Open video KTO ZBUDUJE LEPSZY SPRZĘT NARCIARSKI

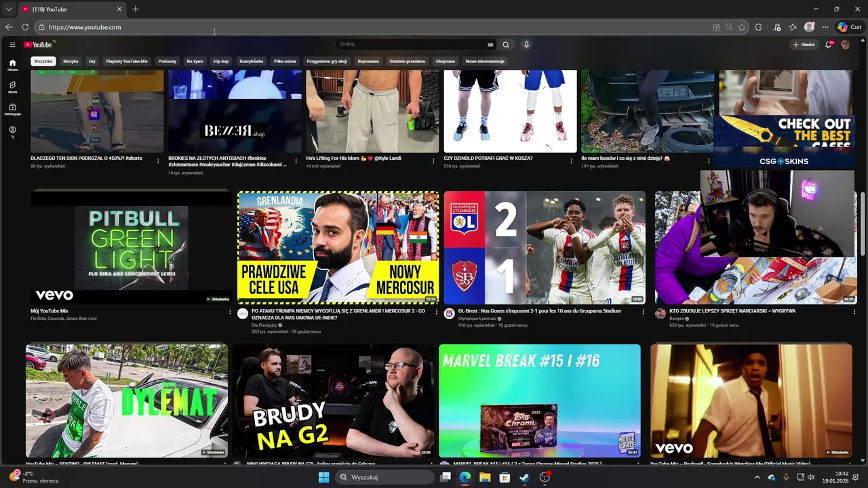[x=732, y=311]
